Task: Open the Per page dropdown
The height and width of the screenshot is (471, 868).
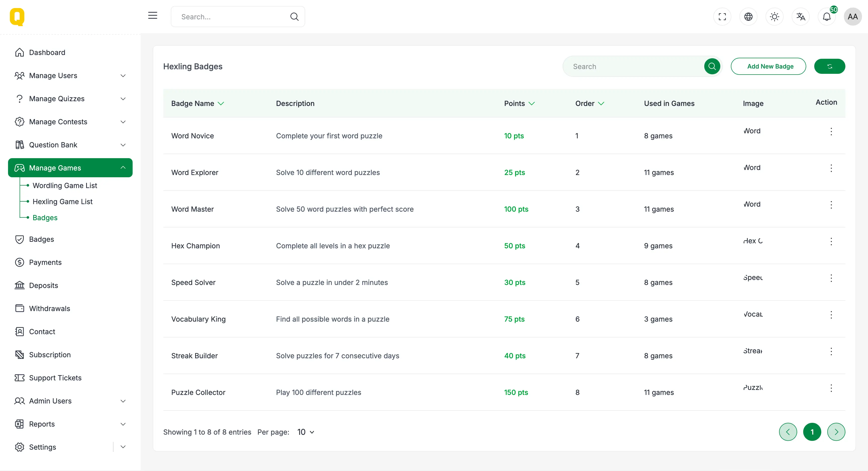Action: tap(306, 432)
